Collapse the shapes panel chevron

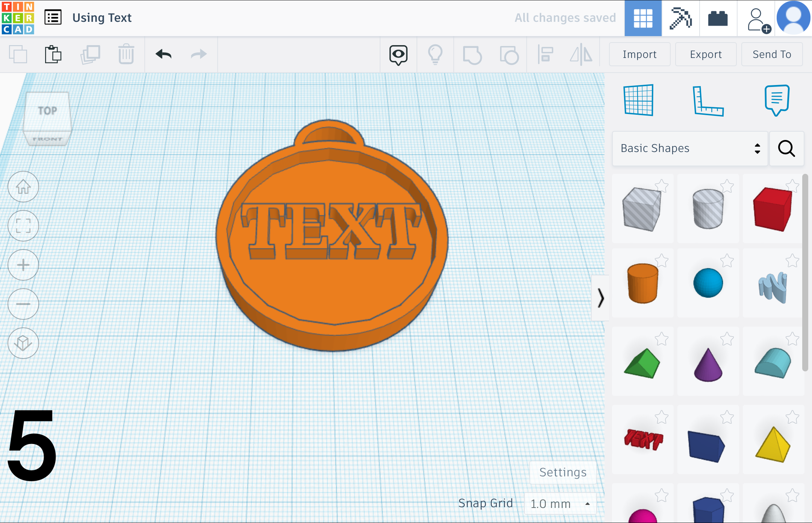600,298
